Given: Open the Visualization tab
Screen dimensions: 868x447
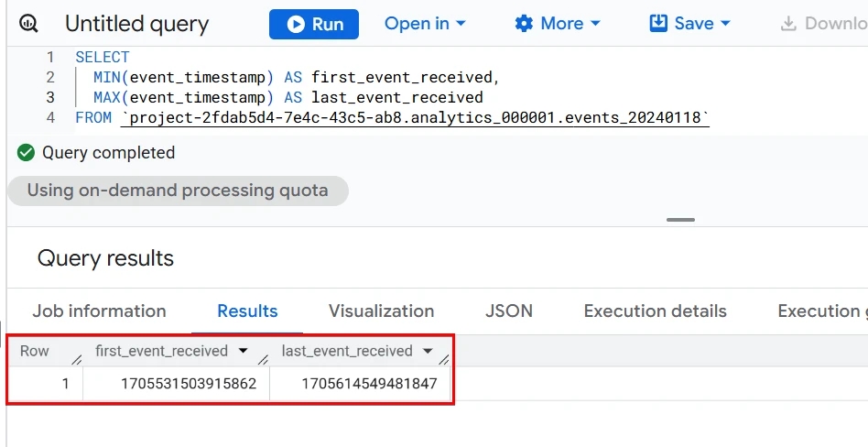Looking at the screenshot, I should coord(382,311).
